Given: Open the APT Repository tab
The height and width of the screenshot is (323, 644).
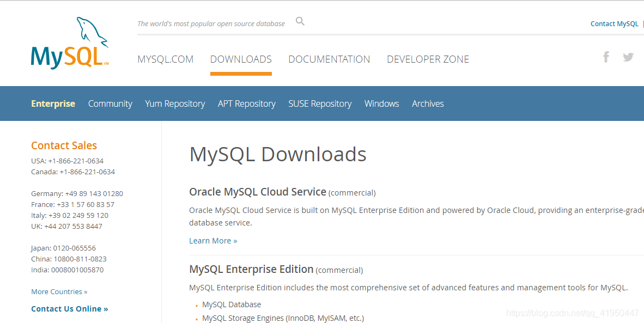Looking at the screenshot, I should pos(246,104).
